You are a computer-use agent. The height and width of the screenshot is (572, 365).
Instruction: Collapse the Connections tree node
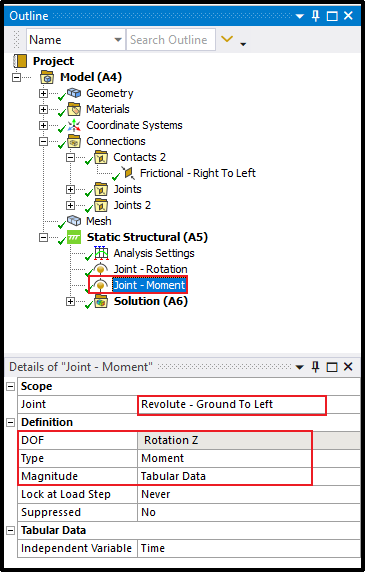[43, 141]
